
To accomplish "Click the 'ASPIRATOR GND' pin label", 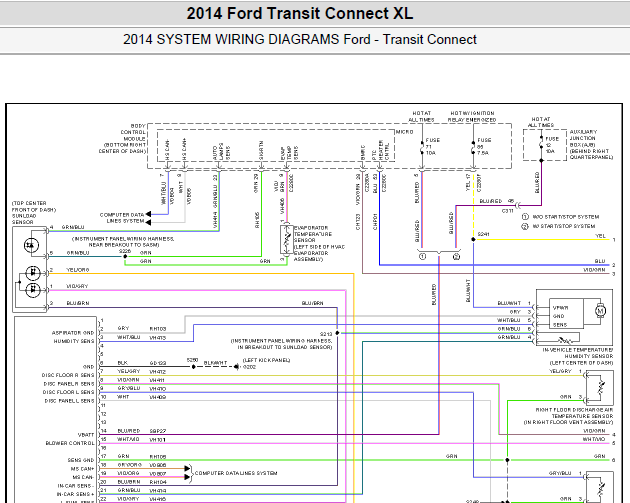I will pyautogui.click(x=73, y=333).
